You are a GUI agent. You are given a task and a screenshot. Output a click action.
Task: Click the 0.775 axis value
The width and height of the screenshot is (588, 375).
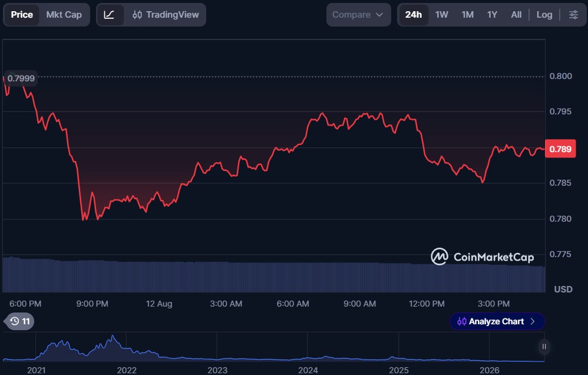click(x=561, y=254)
